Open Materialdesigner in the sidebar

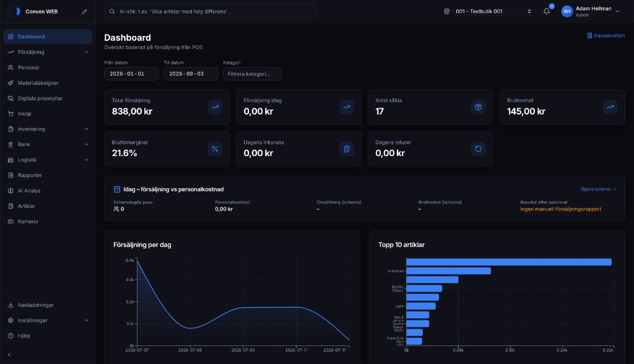pos(48,83)
